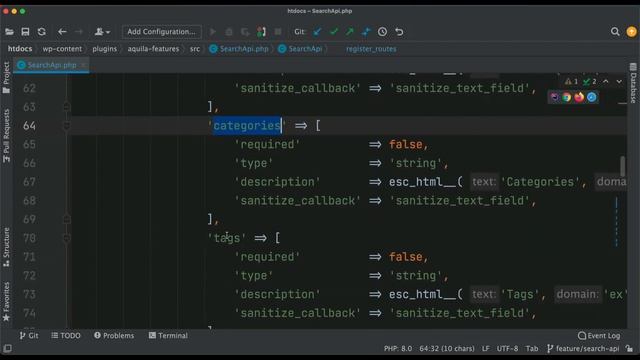Open Search Everywhere magnifier icon
The height and width of the screenshot is (360, 640).
pyautogui.click(x=615, y=32)
